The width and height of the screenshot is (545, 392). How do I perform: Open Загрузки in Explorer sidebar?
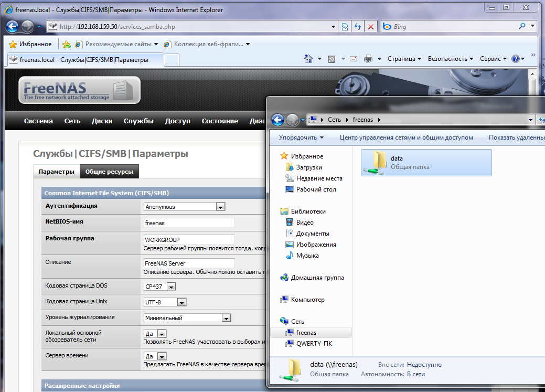click(308, 167)
